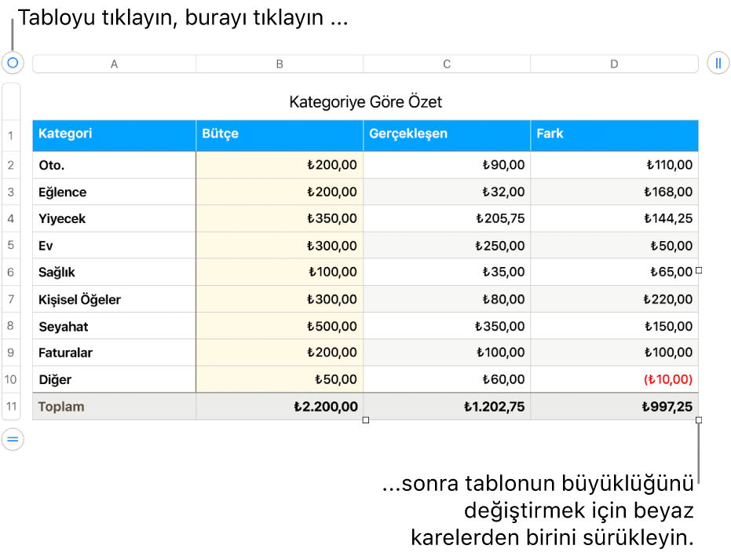Click Oto. difference cell ₺110,00
Image resolution: width=731 pixels, height=560 pixels.
(615, 165)
